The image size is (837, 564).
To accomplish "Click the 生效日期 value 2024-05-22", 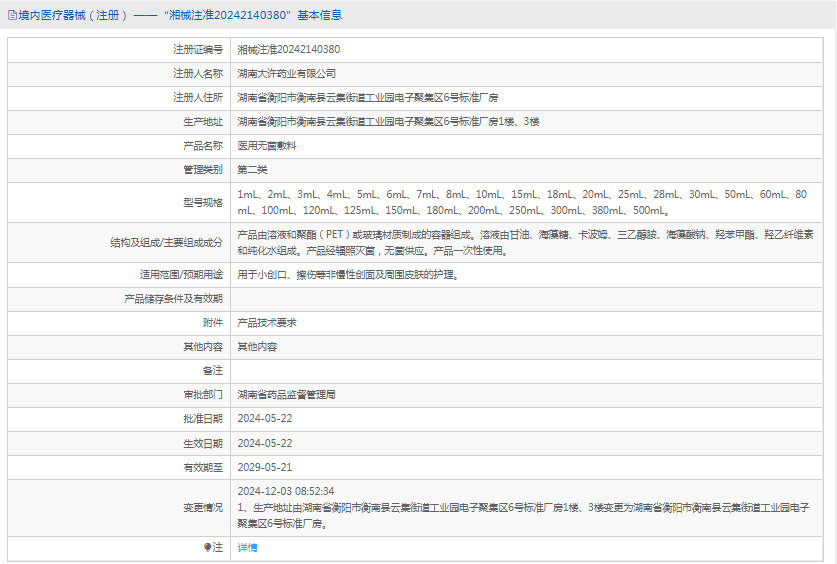I will point(265,443).
